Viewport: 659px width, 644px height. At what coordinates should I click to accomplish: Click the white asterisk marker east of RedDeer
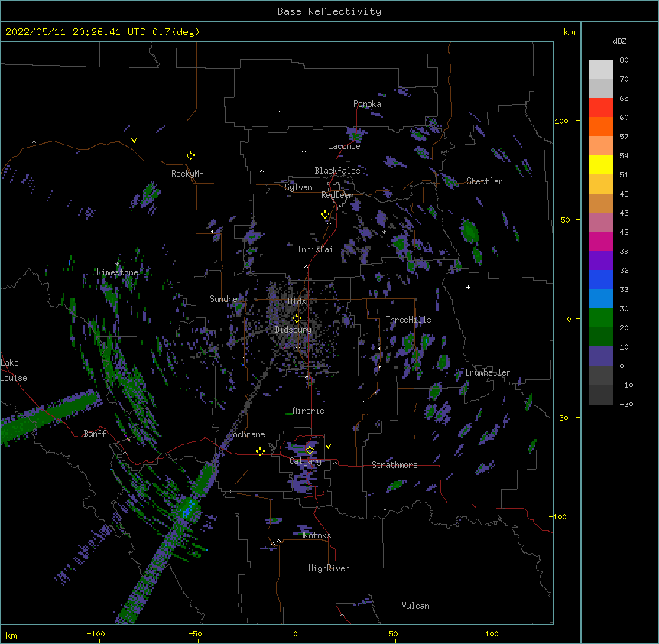pos(384,233)
